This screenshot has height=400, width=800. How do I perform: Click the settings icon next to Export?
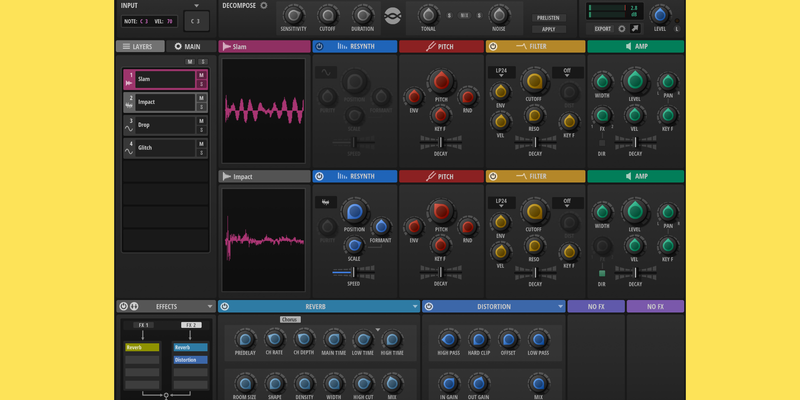[622, 28]
